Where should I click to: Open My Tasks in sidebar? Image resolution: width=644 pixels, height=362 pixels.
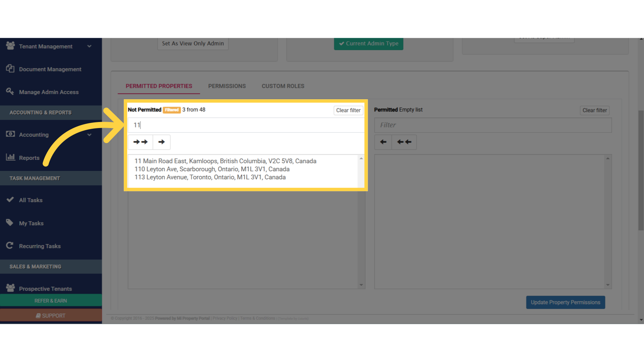(x=31, y=223)
